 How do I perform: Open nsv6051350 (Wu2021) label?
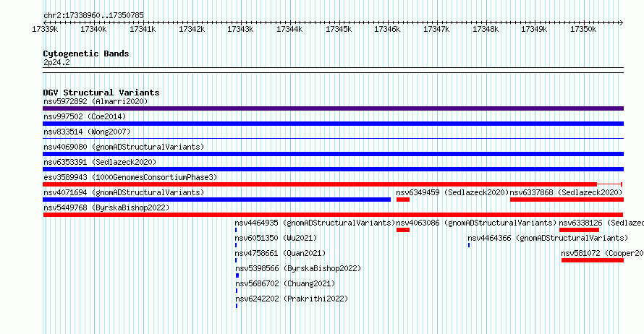pos(276,238)
